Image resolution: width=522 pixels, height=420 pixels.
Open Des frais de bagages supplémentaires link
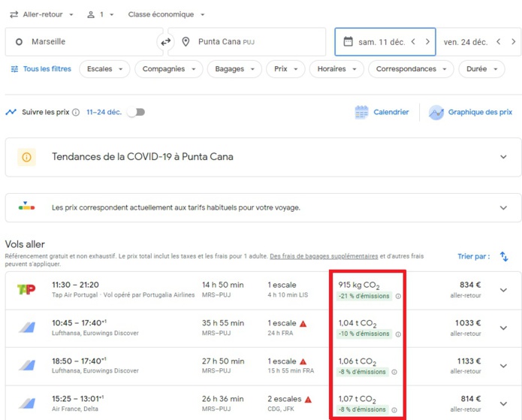pos(324,256)
